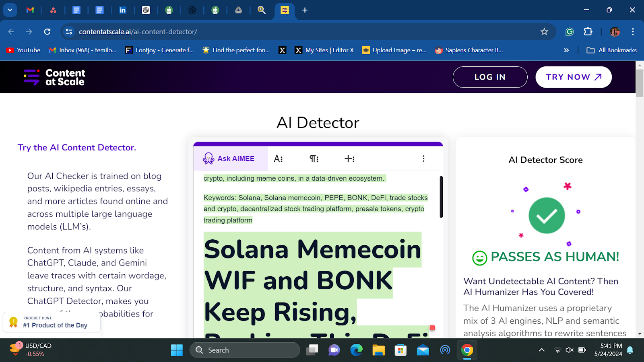Open the Grammarly extension icon
This screenshot has height=362, width=644.
pyautogui.click(x=569, y=32)
